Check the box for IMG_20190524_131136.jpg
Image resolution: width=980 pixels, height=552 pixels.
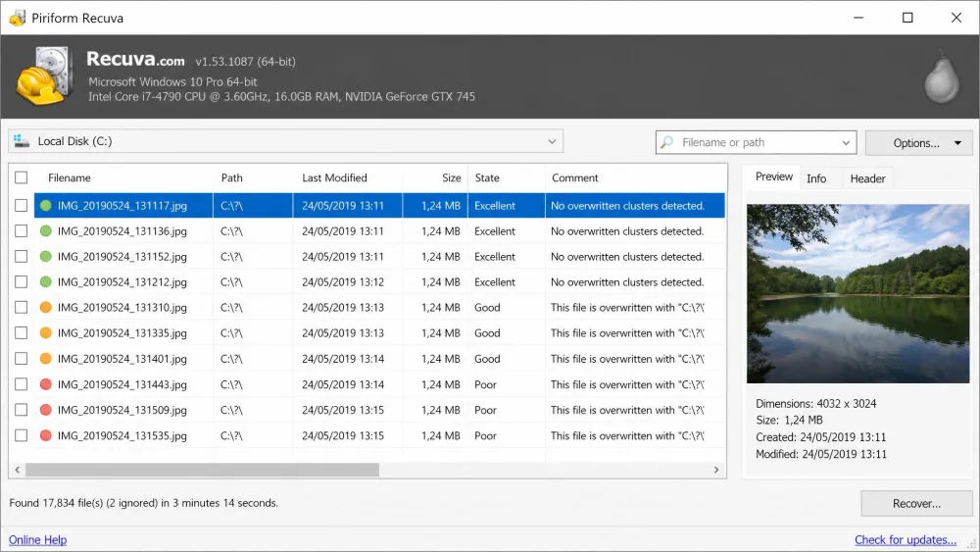point(22,231)
